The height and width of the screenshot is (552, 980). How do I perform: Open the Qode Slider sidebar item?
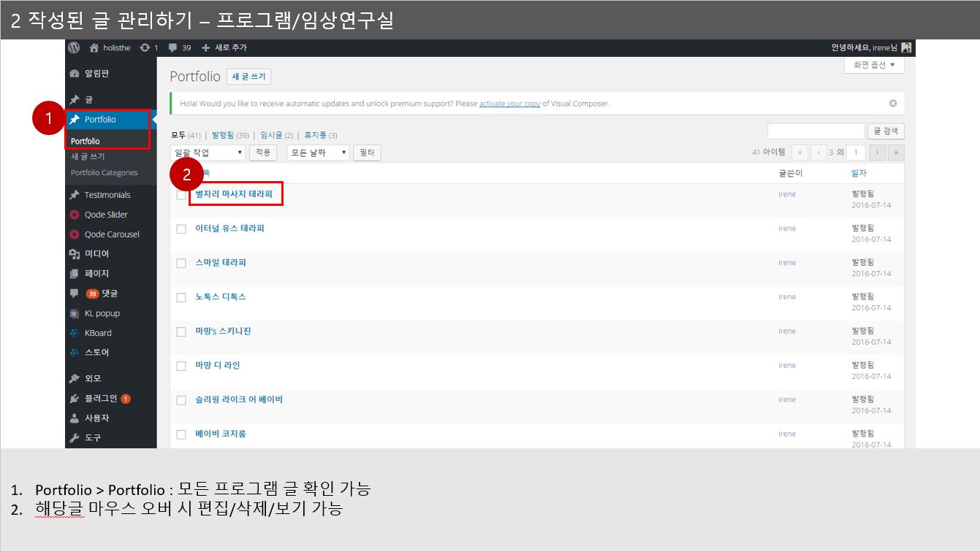[105, 215]
